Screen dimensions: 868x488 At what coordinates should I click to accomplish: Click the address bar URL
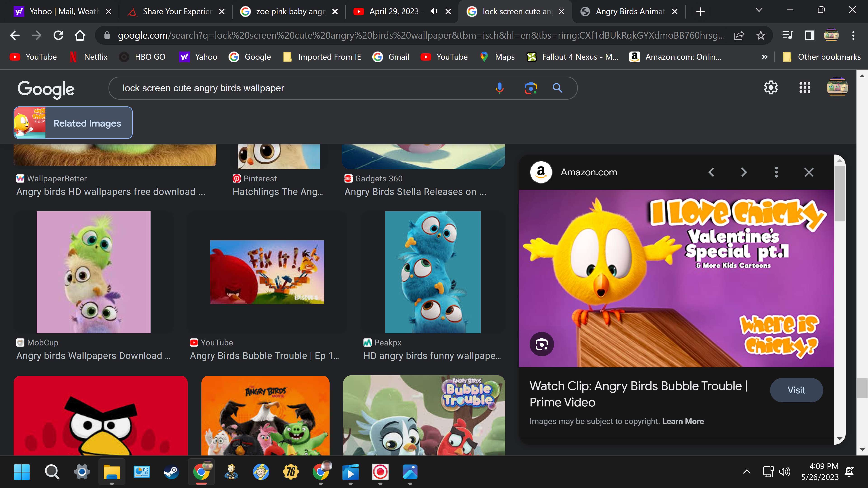[x=421, y=35]
